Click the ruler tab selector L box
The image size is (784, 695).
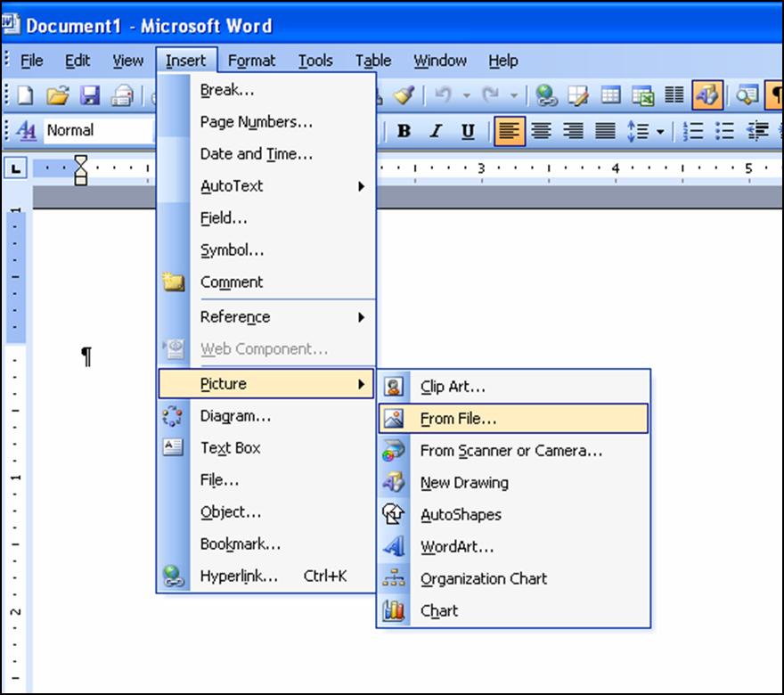[x=16, y=168]
